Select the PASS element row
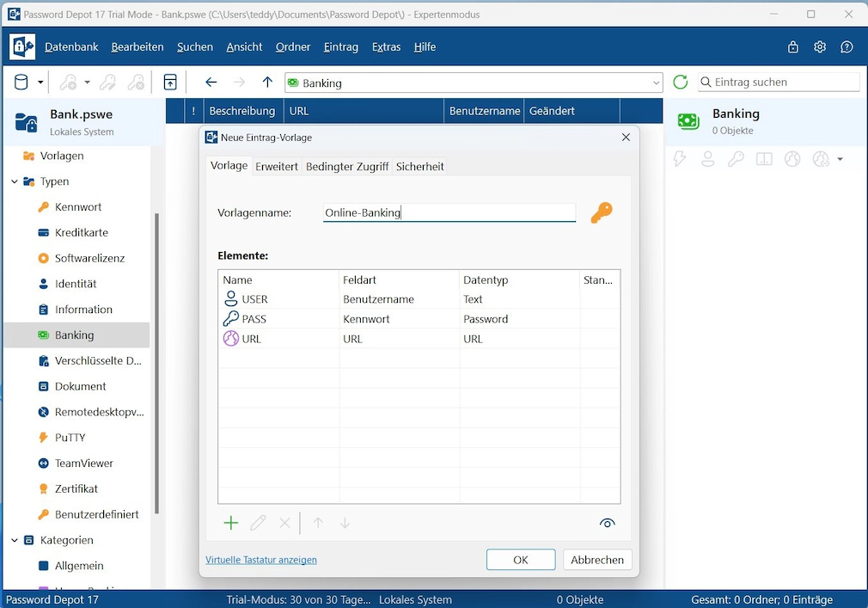Viewport: 868px width, 608px height. [x=419, y=319]
